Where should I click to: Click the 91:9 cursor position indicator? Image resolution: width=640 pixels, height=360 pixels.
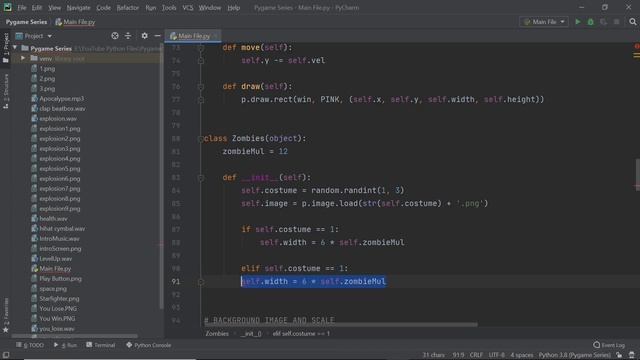458,355
